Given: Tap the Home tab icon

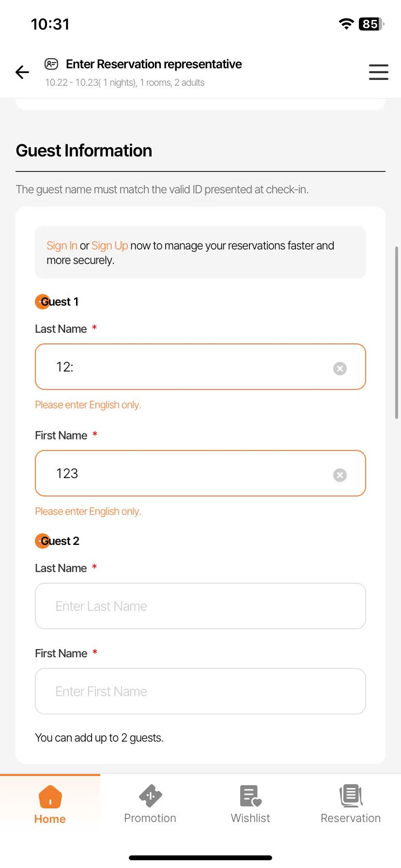Looking at the screenshot, I should 50,797.
